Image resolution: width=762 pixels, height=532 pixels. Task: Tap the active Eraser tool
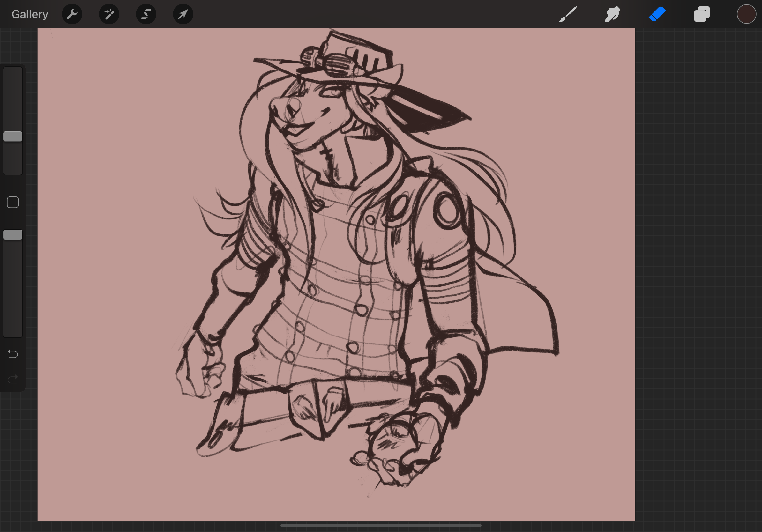pyautogui.click(x=657, y=14)
